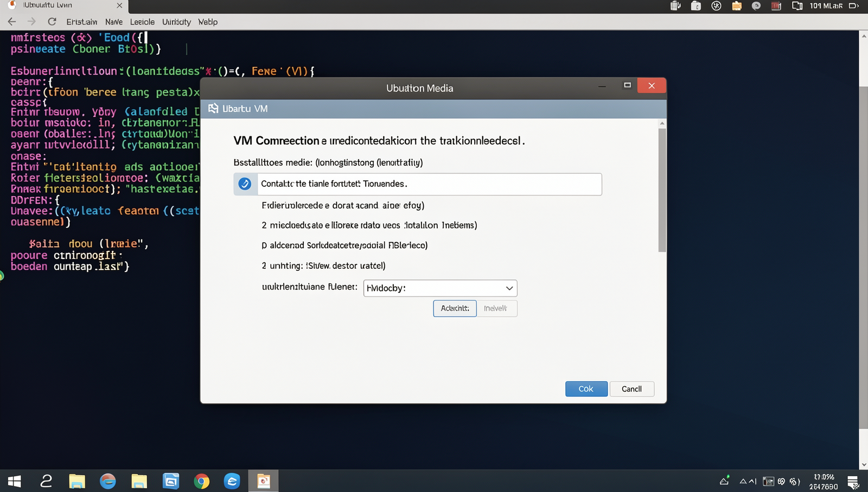This screenshot has height=492, width=868.
Task: Open the Nawe menu
Action: pos(114,22)
